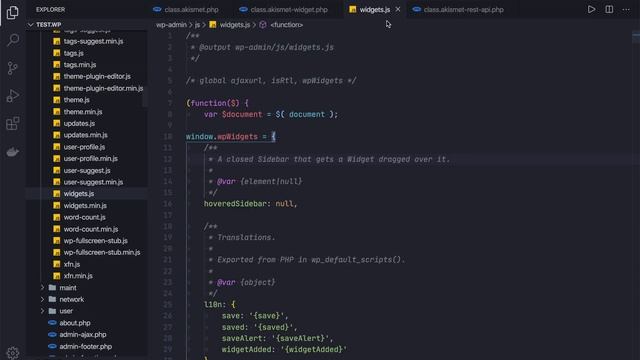Click the EXPLORER panel title
The width and height of the screenshot is (640, 360).
click(x=50, y=9)
